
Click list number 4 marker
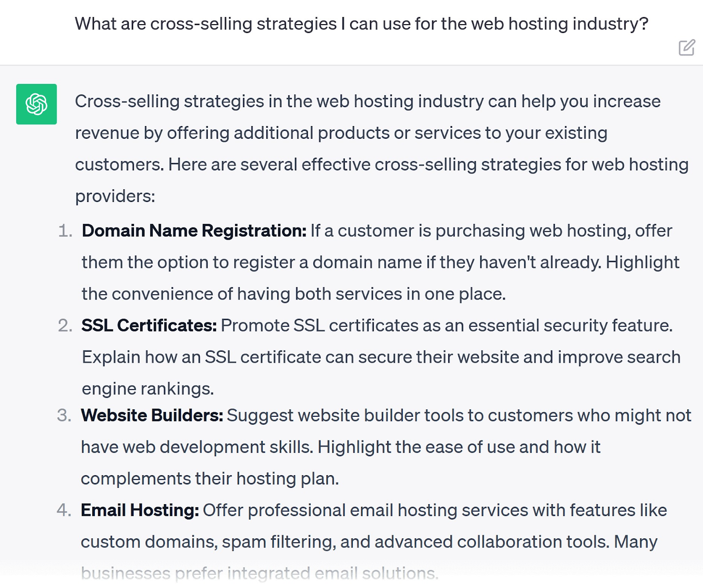pos(64,510)
